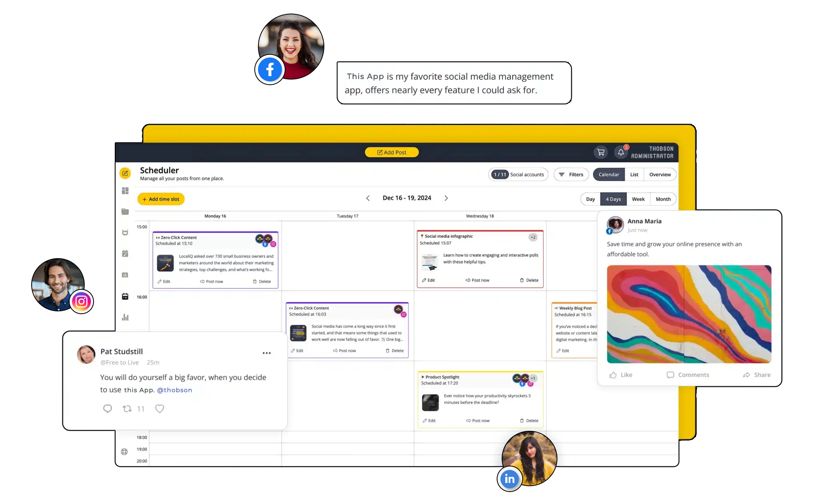Open the folder icon in sidebar

125,211
